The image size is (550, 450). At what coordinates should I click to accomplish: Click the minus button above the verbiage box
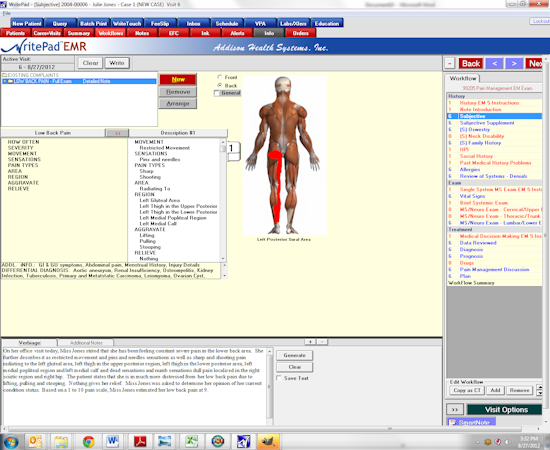tap(322, 341)
